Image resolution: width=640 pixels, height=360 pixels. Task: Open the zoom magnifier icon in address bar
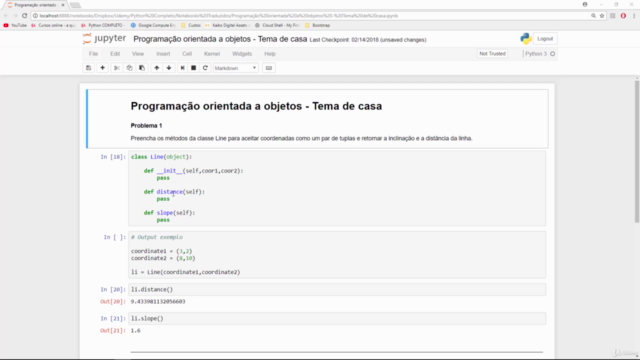(x=593, y=16)
